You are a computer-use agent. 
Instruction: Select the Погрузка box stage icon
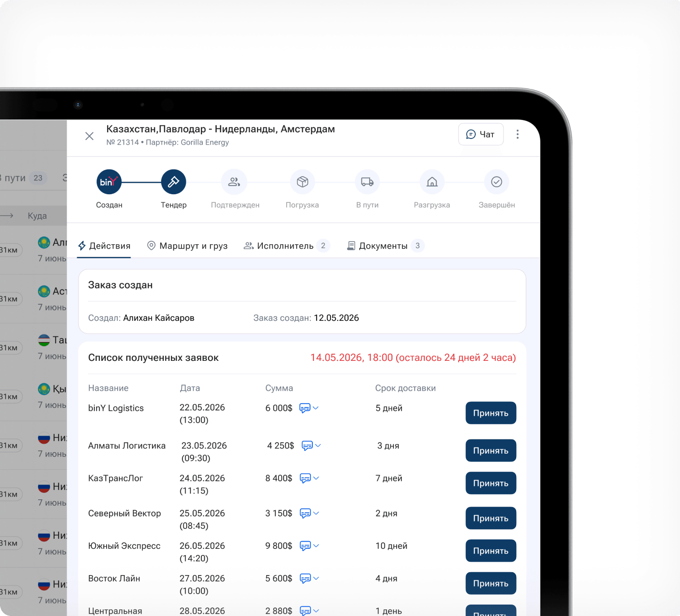point(302,182)
